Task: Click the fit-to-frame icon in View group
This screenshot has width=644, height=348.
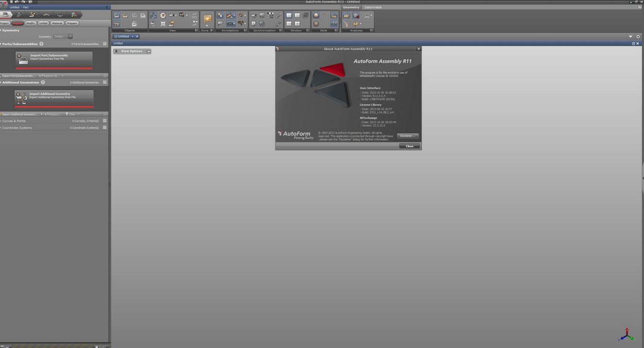Action: click(x=163, y=24)
